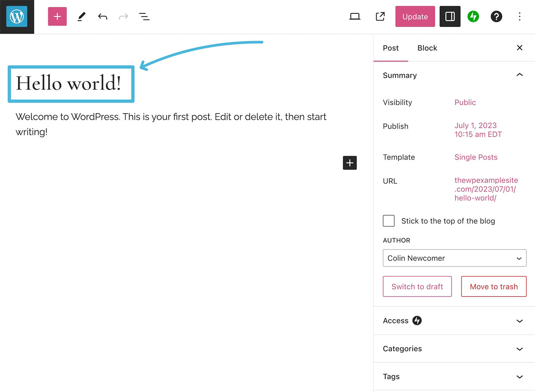Open the Help question mark icon

[496, 16]
